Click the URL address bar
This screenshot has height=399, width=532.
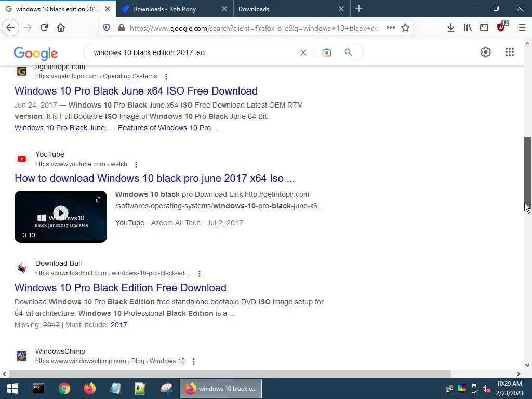[x=255, y=28]
